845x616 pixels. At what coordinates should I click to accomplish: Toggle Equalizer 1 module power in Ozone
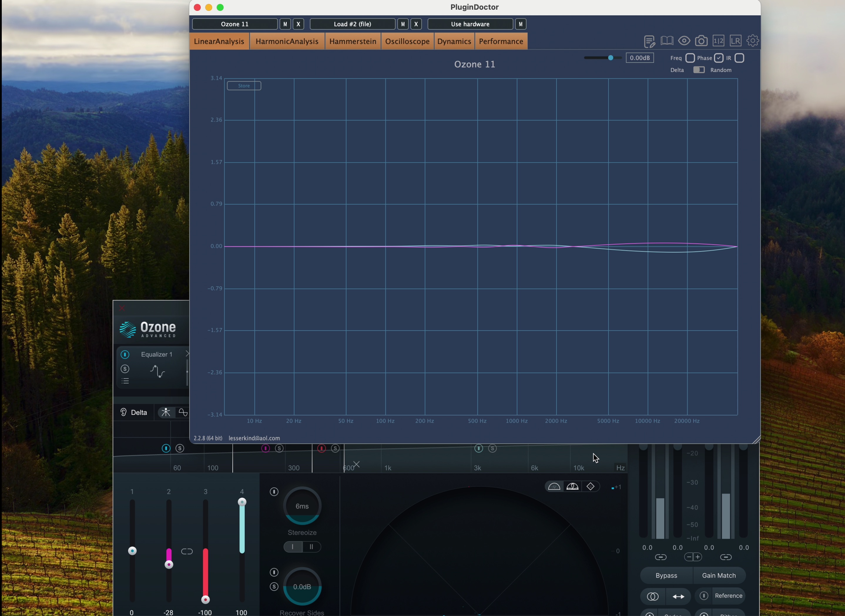click(x=125, y=354)
